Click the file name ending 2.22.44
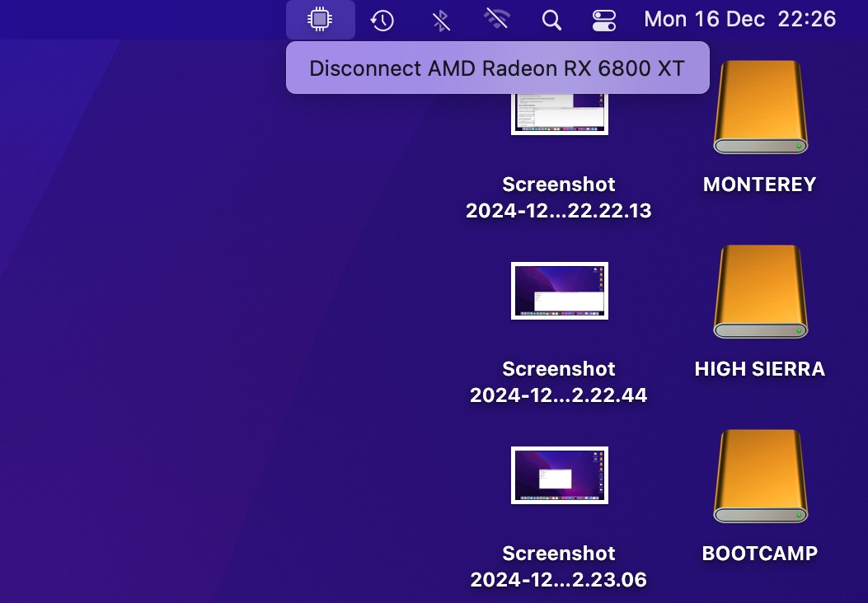 coord(559,381)
